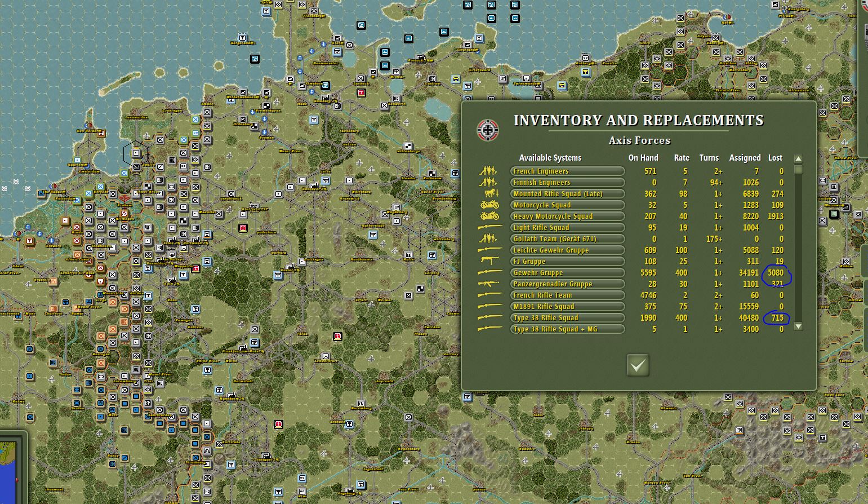Click the Light Rifle Squad weapon icon
This screenshot has height=504, width=868.
point(488,227)
